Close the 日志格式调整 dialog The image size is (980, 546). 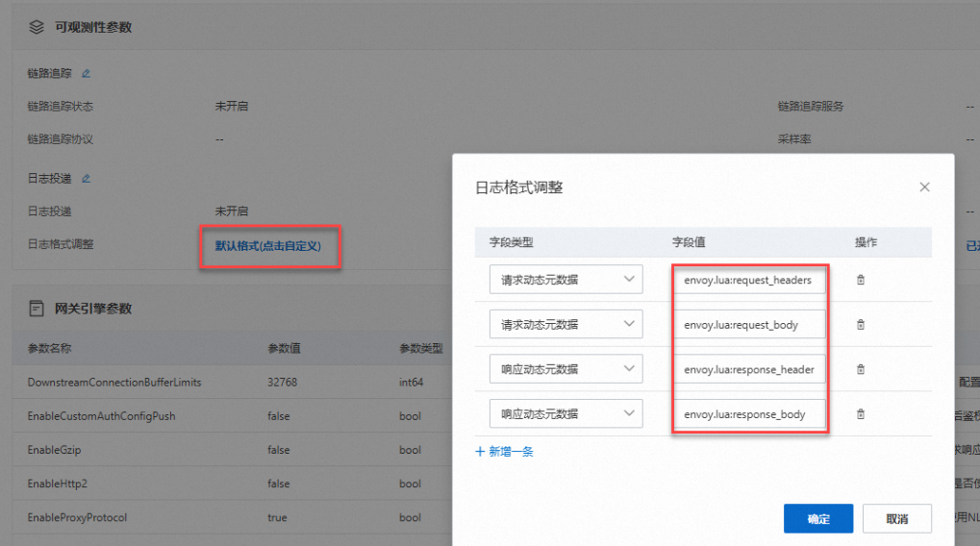[x=924, y=186]
